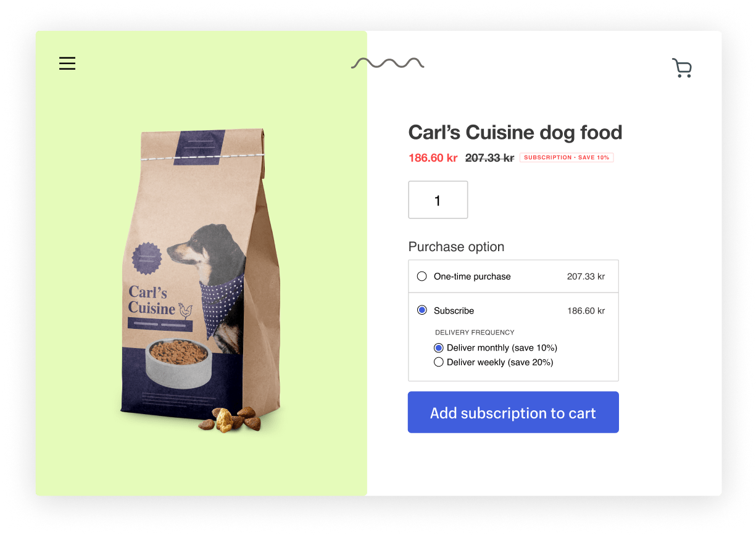The image size is (756, 535).
Task: Click the Carl's Cuisine dog food title
Action: [515, 132]
